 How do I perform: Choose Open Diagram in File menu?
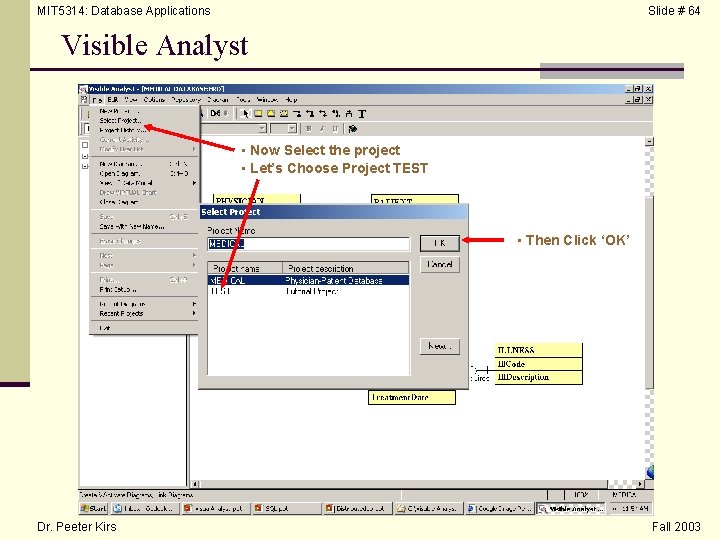[x=145, y=174]
